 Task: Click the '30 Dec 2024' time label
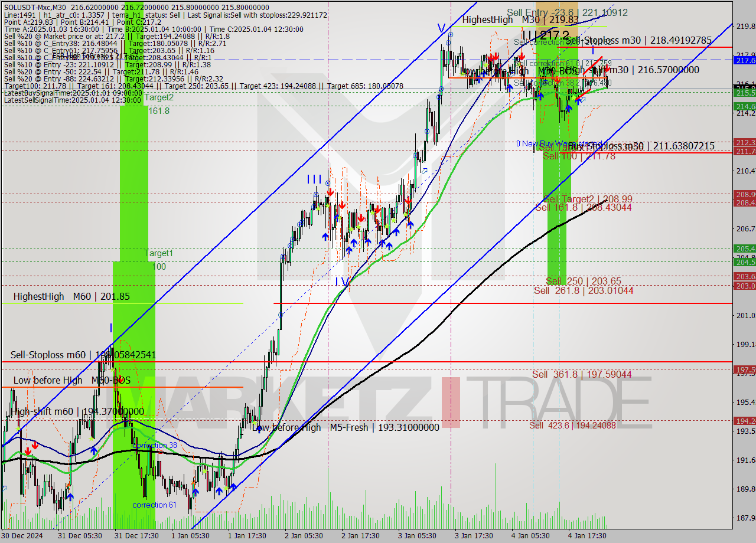[x=21, y=536]
